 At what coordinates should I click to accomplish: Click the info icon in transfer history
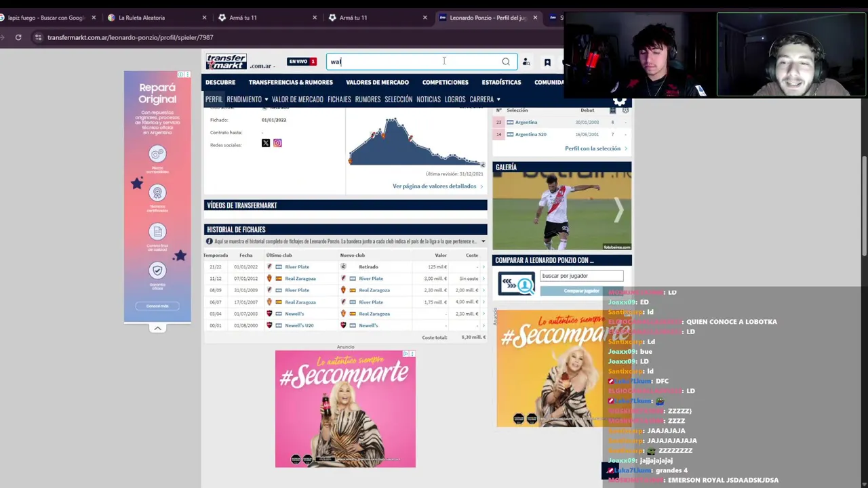coord(209,241)
